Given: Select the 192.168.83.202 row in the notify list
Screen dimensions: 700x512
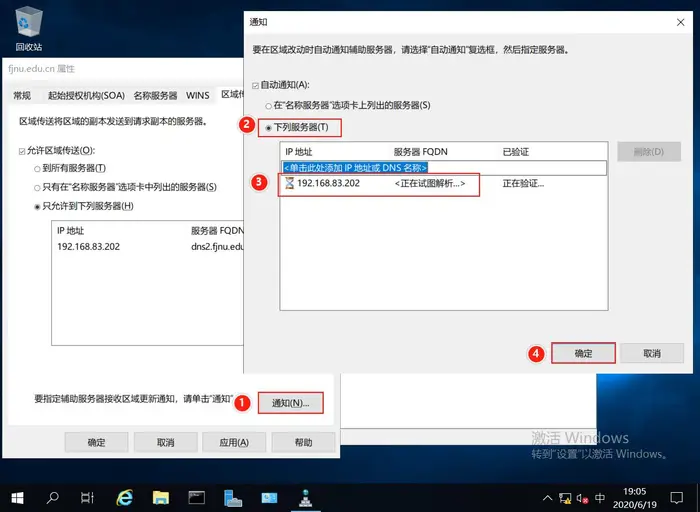Looking at the screenshot, I should tap(444, 183).
